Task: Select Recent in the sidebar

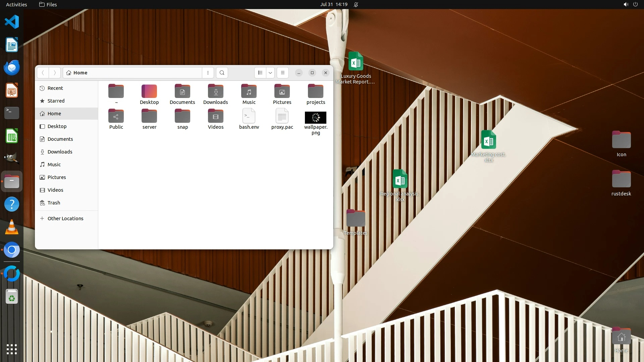Action: pos(55,88)
